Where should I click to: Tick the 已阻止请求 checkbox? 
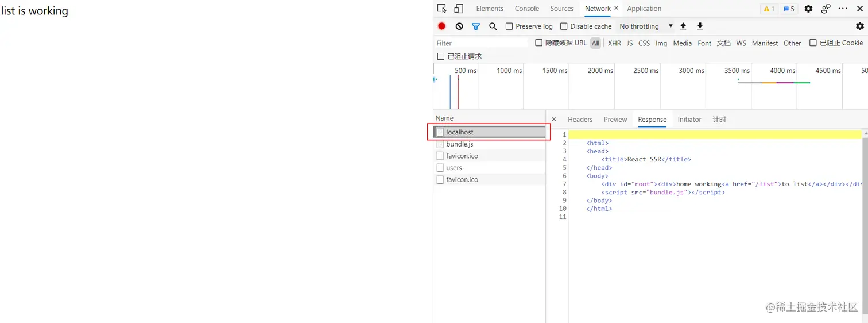pos(441,56)
